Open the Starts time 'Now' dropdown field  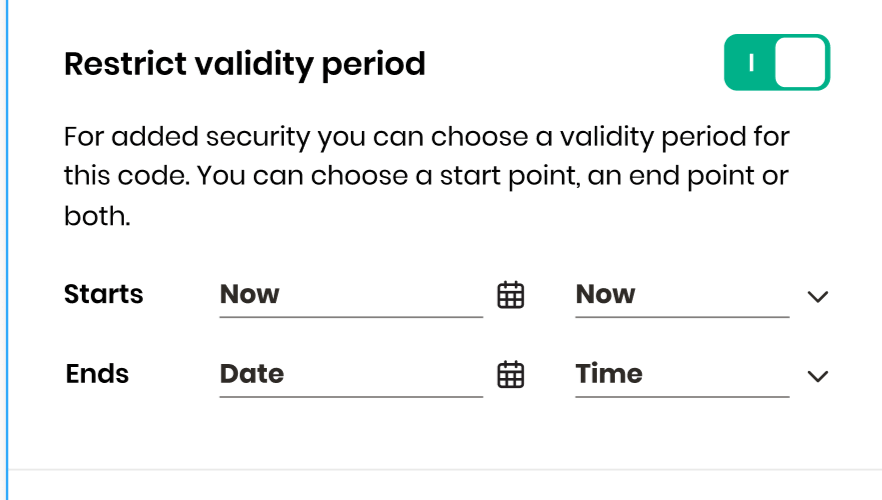pos(682,295)
